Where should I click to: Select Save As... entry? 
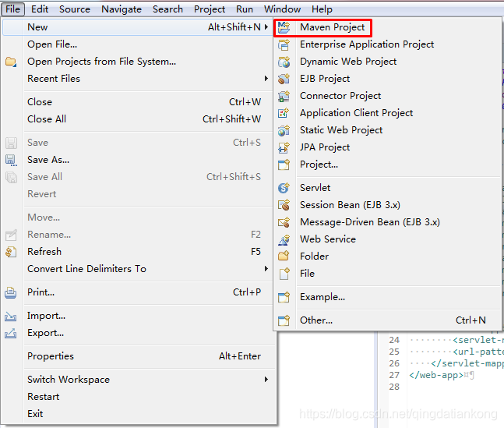click(138, 160)
